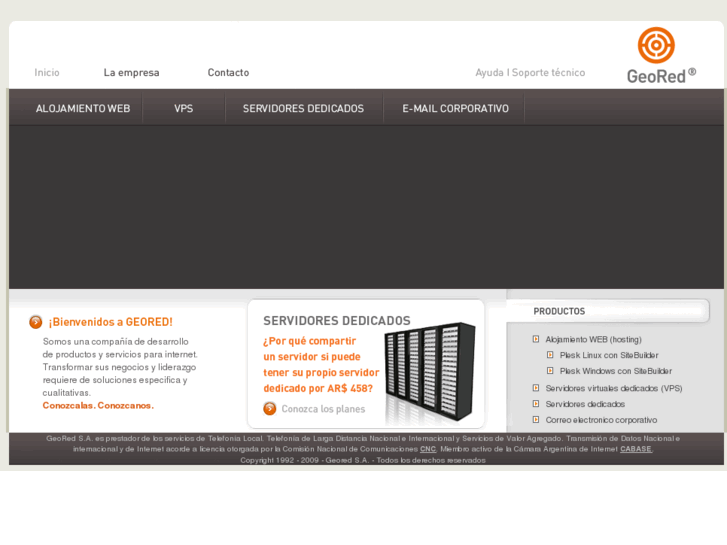Click the bullet icon beside Servidores virtuales dedicados
727x545 pixels.
[536, 388]
